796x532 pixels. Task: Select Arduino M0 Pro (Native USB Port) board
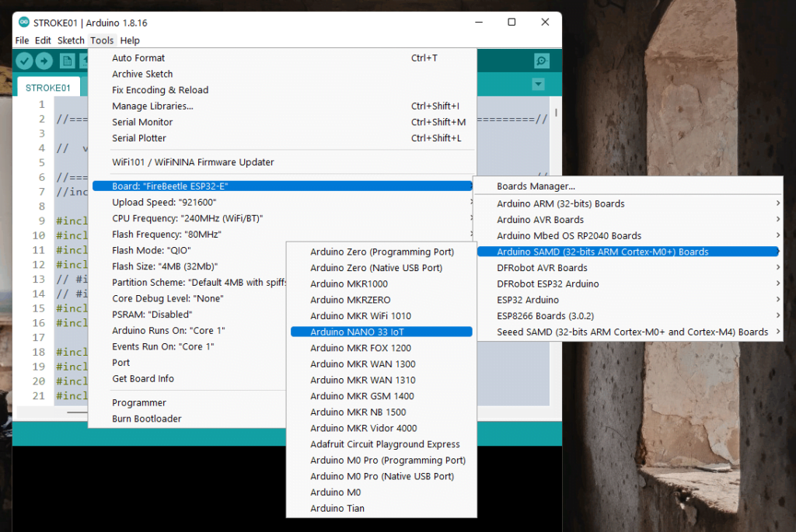[381, 477]
